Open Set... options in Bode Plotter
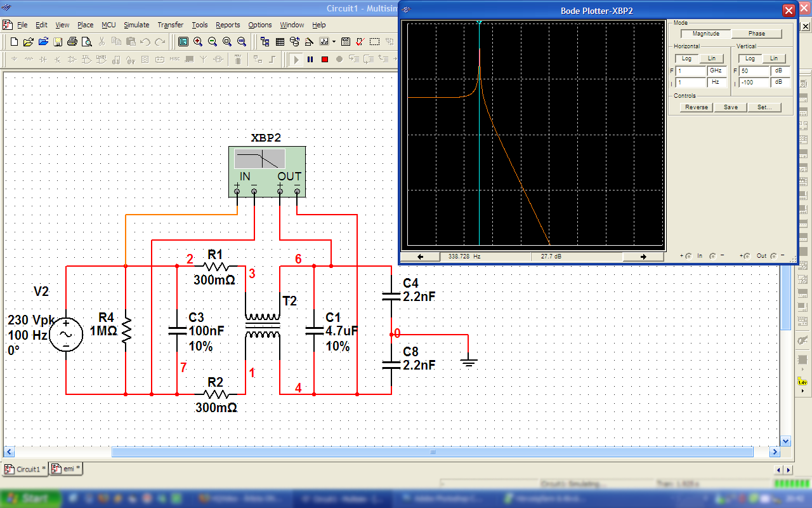812x508 pixels. [764, 107]
